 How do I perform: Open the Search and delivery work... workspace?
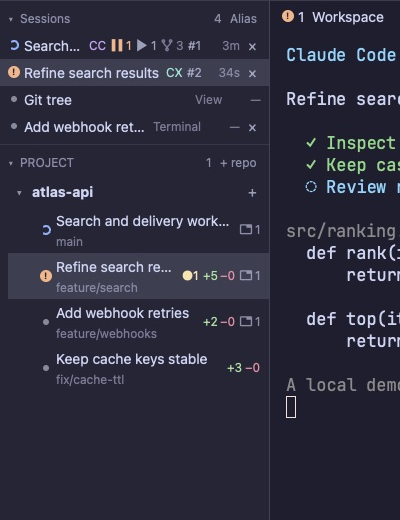139,230
